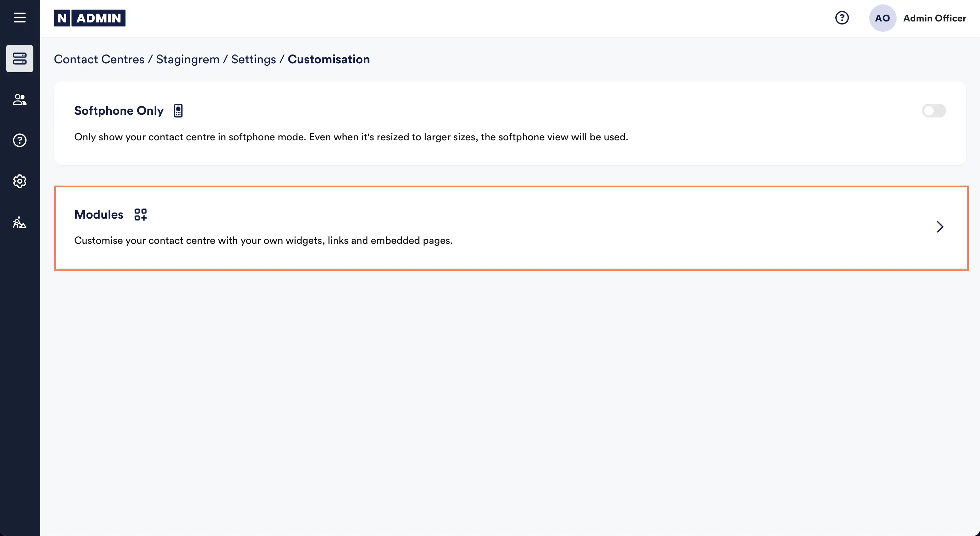Viewport: 980px width, 536px height.
Task: Click the N ADMIN logo
Action: [90, 18]
